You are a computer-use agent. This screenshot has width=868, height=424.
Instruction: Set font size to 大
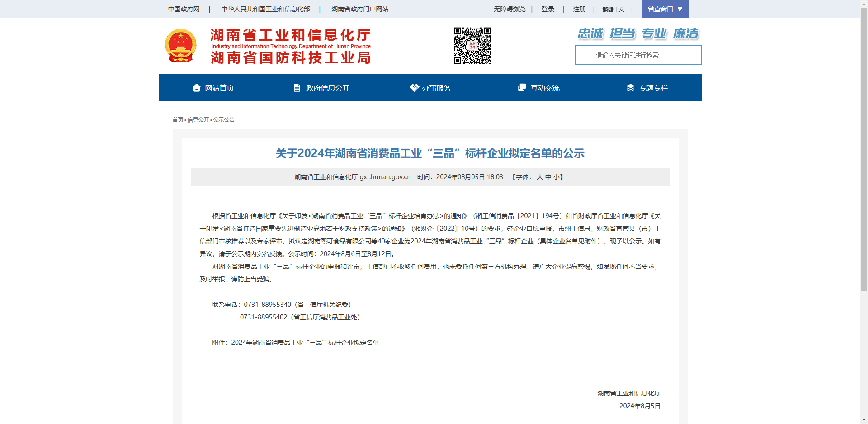point(540,177)
